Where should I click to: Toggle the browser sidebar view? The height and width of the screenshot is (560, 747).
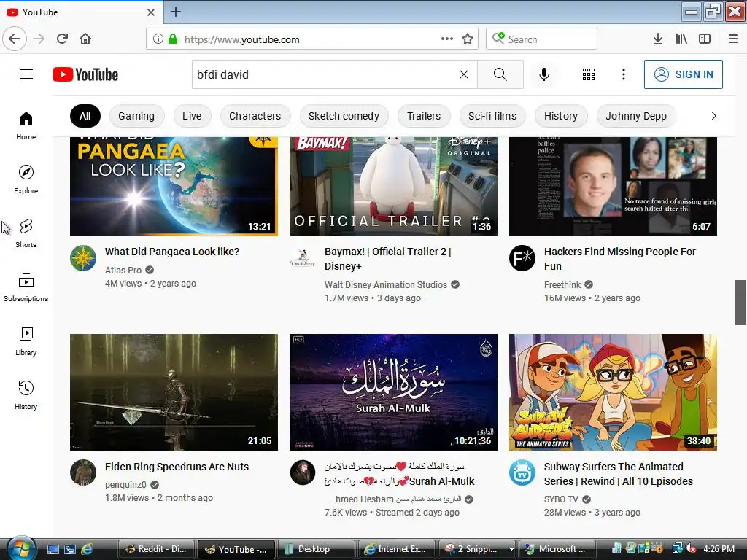point(705,39)
